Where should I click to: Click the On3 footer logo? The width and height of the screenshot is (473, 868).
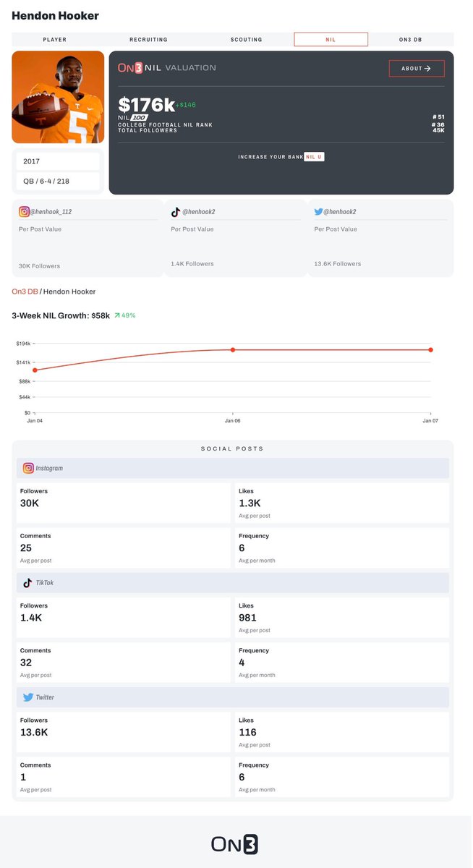pos(234,844)
